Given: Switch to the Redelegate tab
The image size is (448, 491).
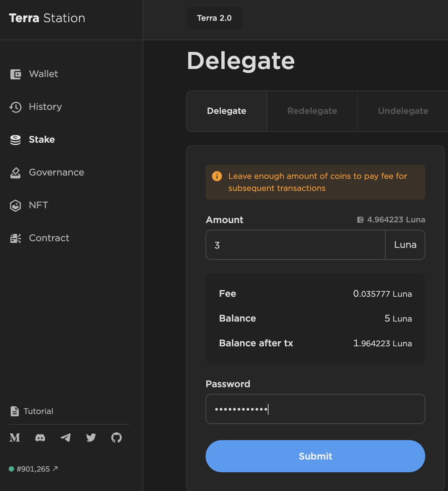Looking at the screenshot, I should (x=312, y=111).
